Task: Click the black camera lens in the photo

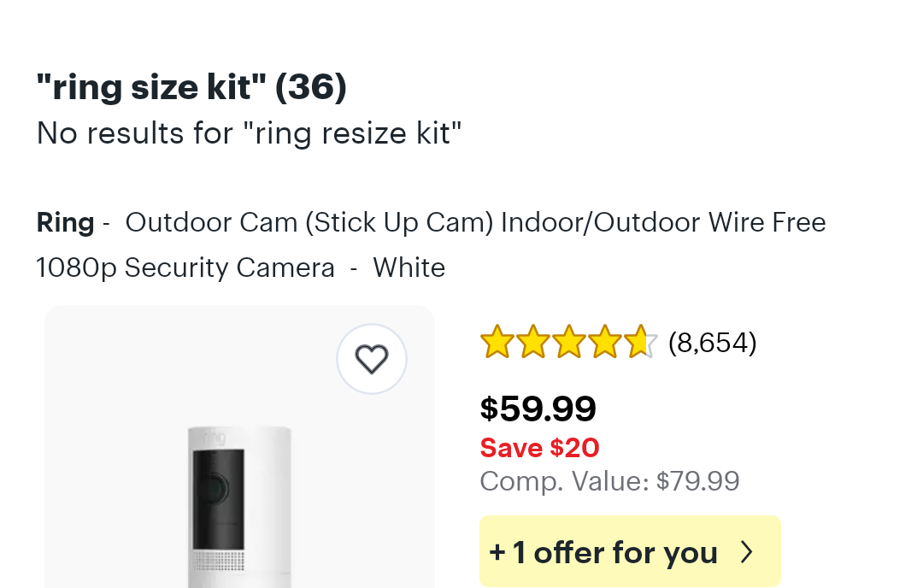Action: coord(213,489)
